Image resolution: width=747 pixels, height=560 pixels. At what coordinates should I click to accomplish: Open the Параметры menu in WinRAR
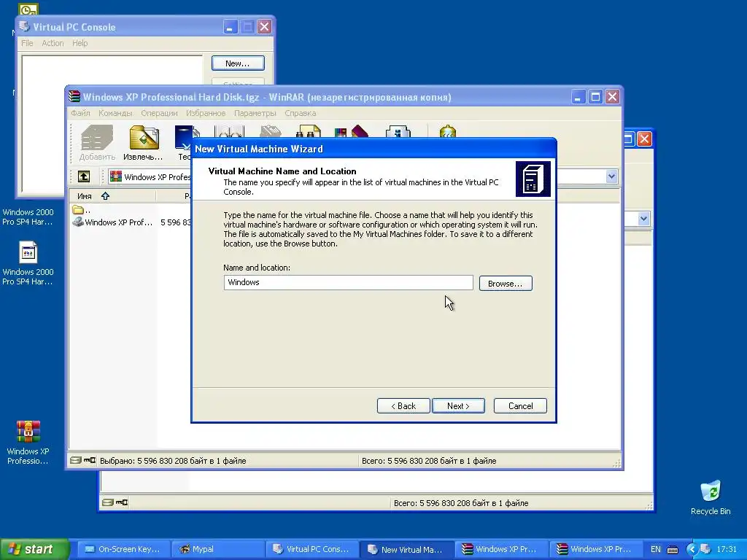(255, 113)
